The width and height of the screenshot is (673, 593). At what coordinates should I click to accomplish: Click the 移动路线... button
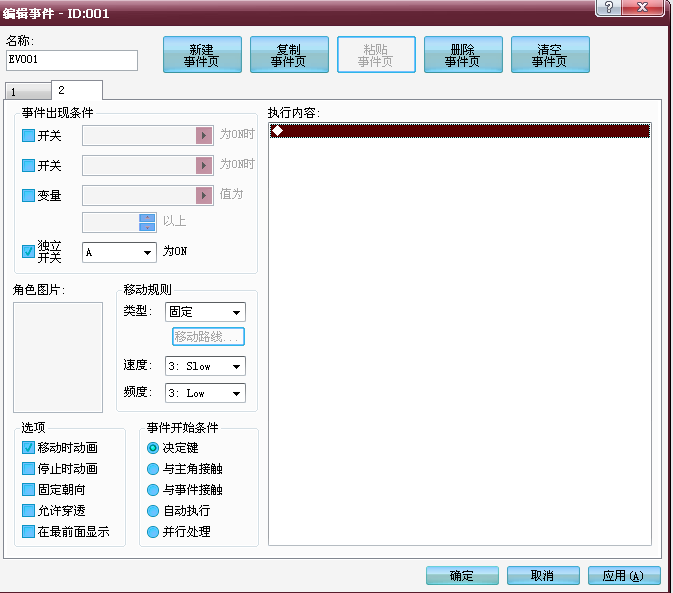click(208, 336)
